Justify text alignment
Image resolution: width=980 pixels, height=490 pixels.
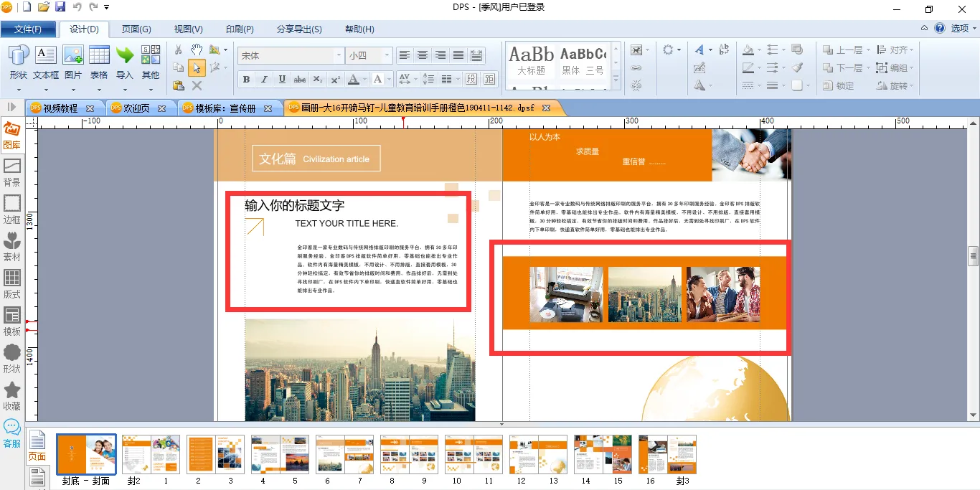(x=458, y=55)
